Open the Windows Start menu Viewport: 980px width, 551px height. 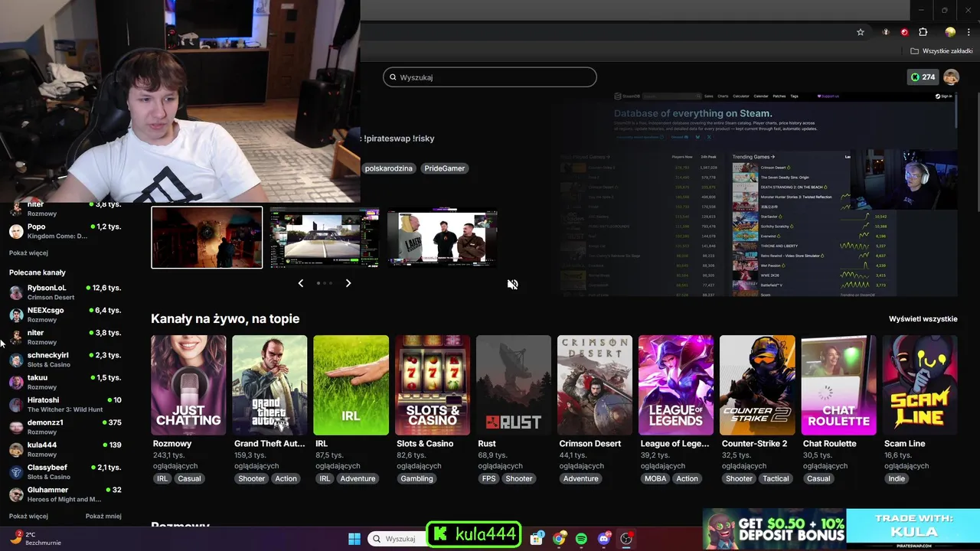tap(354, 539)
